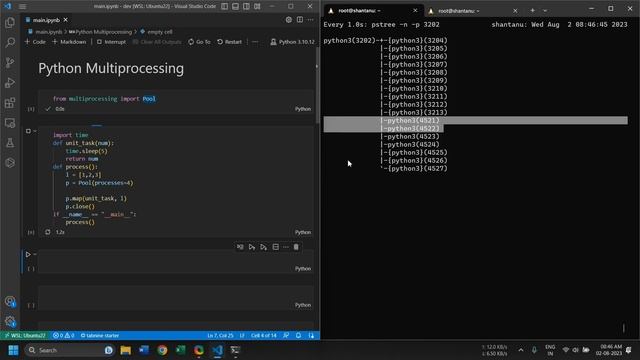This screenshot has height=360, width=640.
Task: Toggle the secondary side bar layout button
Action: point(246,6)
